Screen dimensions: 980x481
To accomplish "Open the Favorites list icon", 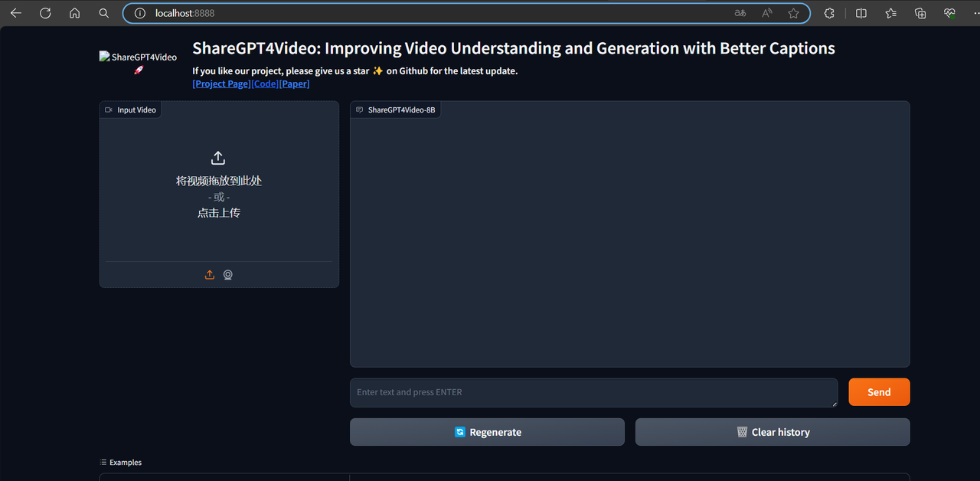I will (x=891, y=13).
